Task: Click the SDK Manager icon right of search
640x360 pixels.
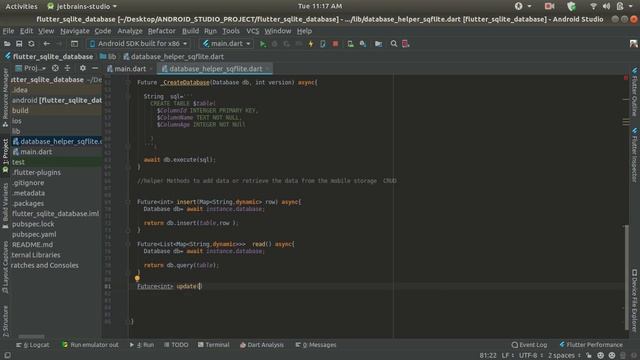Action: click(405, 44)
